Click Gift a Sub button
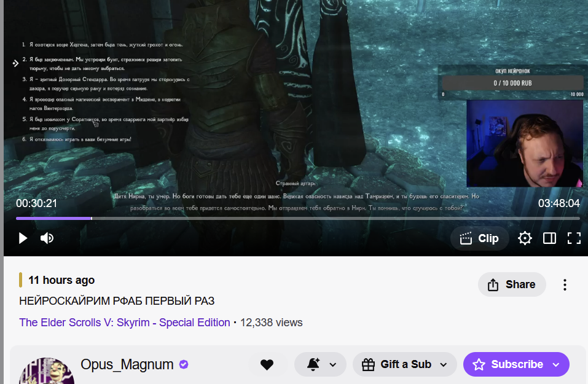The width and height of the screenshot is (588, 384). tap(396, 364)
